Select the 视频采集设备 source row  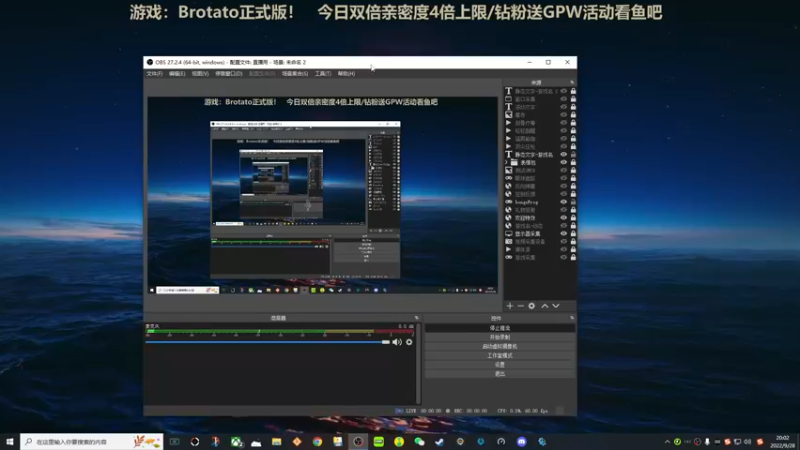point(540,241)
